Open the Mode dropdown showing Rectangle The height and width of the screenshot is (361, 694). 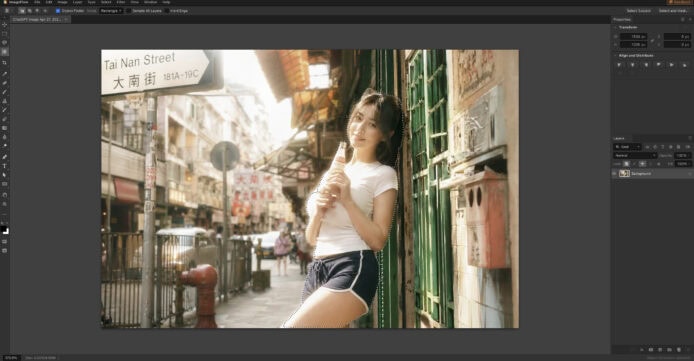[x=111, y=11]
